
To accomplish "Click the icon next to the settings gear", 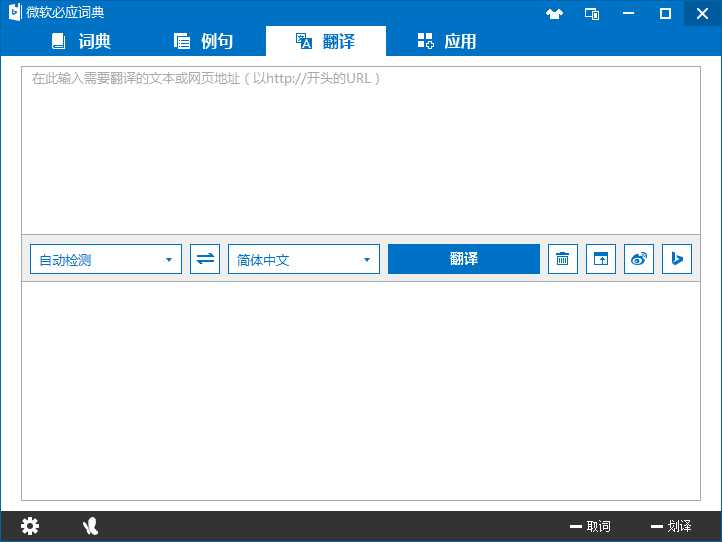I will (90, 526).
